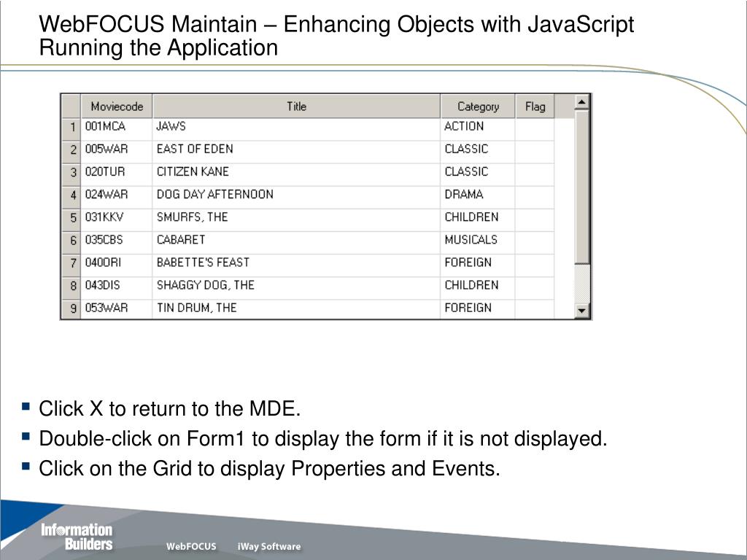
Task: Click the MUSICALS category cell
Action: pos(478,242)
